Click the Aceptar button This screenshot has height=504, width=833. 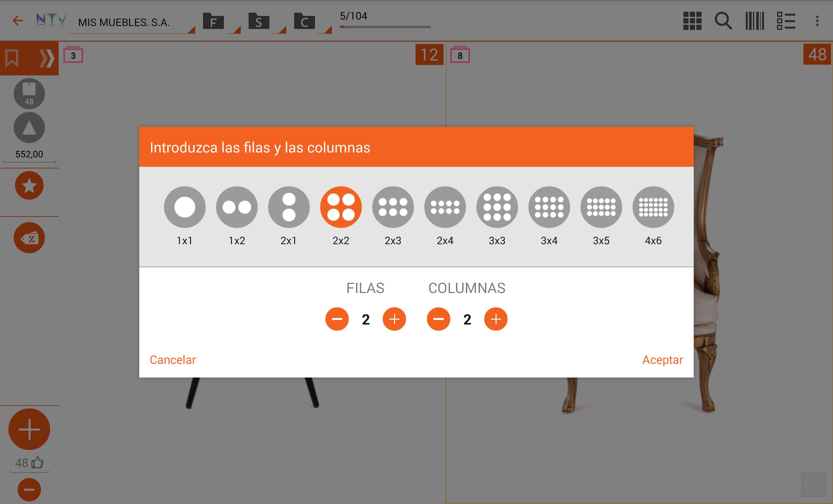click(x=662, y=360)
